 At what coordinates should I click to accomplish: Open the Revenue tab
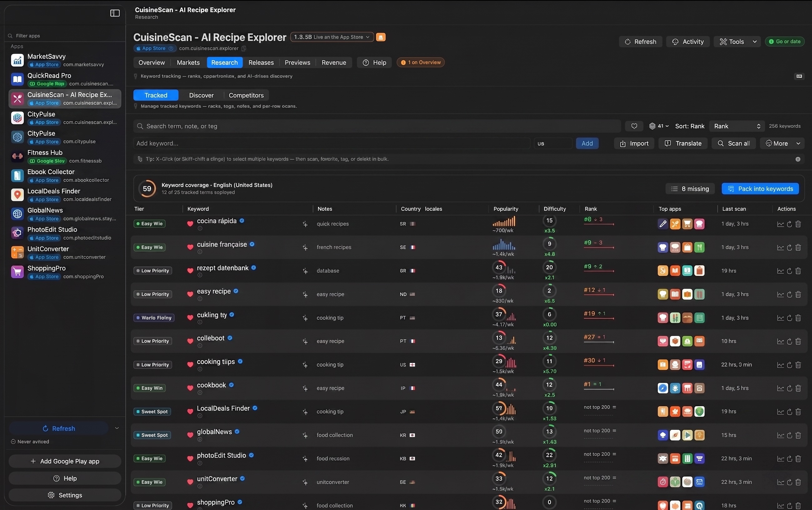pyautogui.click(x=334, y=62)
